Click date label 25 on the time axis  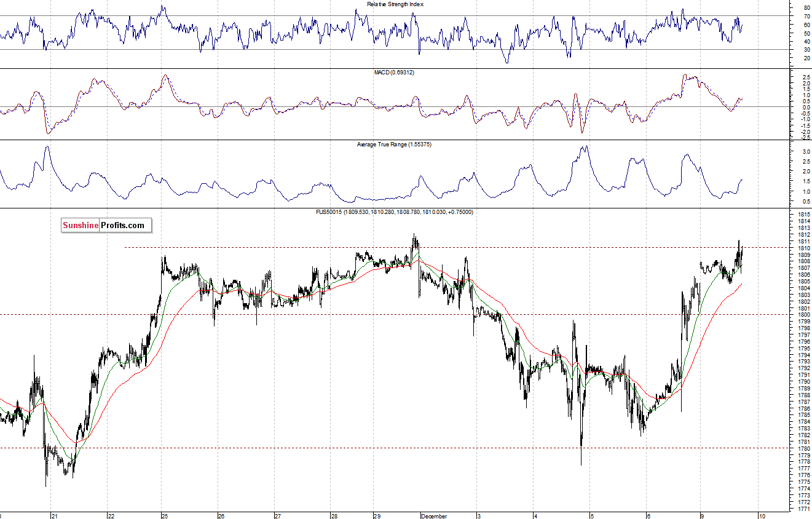[x=165, y=516]
